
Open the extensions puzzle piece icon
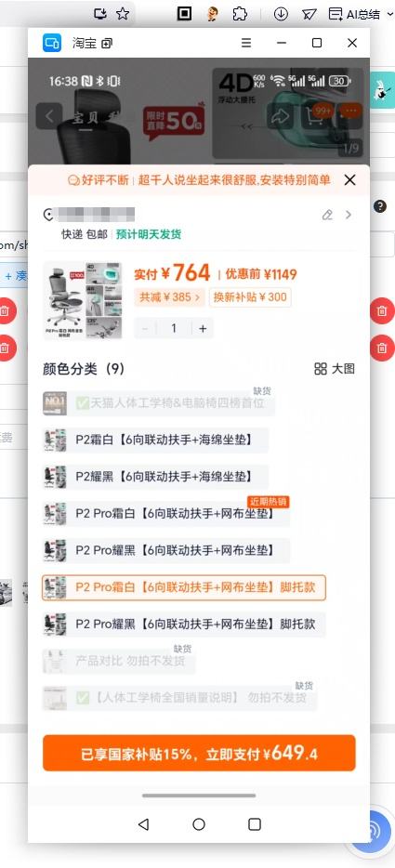[240, 14]
